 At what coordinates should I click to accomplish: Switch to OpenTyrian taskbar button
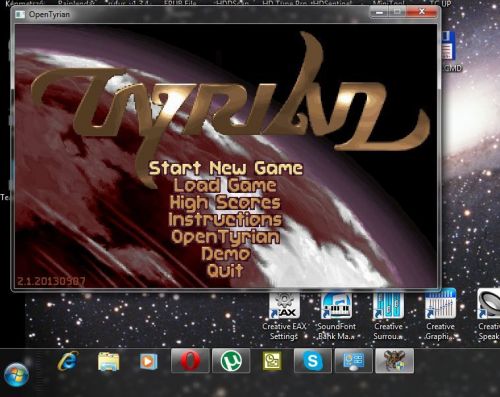[x=395, y=361]
